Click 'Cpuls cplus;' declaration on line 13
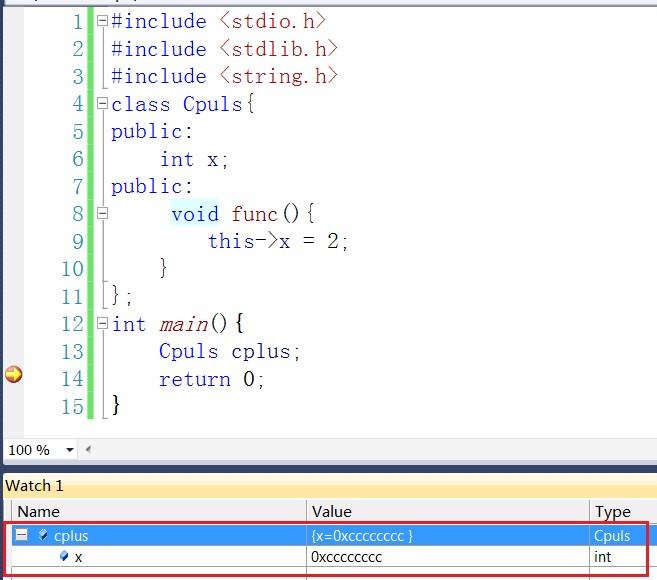The width and height of the screenshot is (657, 580). (x=230, y=351)
